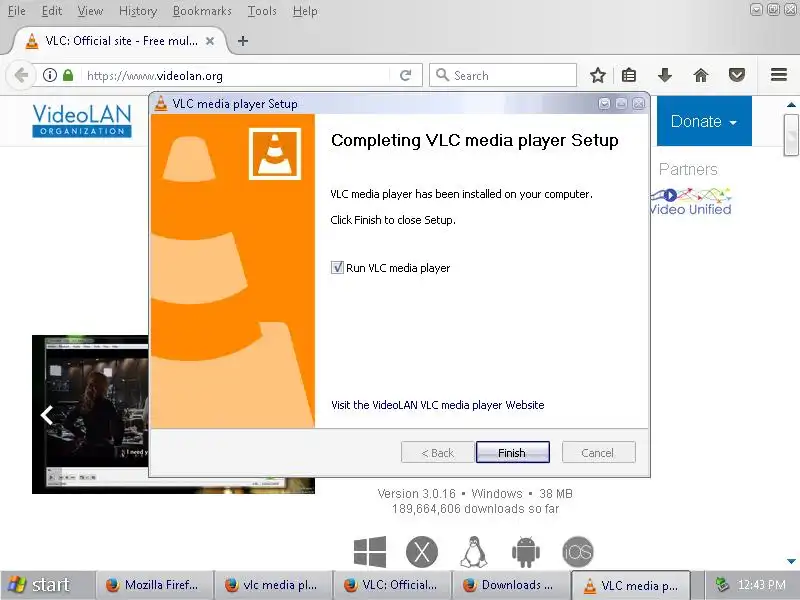
Task: Open the bookmarks list icon
Action: click(629, 76)
